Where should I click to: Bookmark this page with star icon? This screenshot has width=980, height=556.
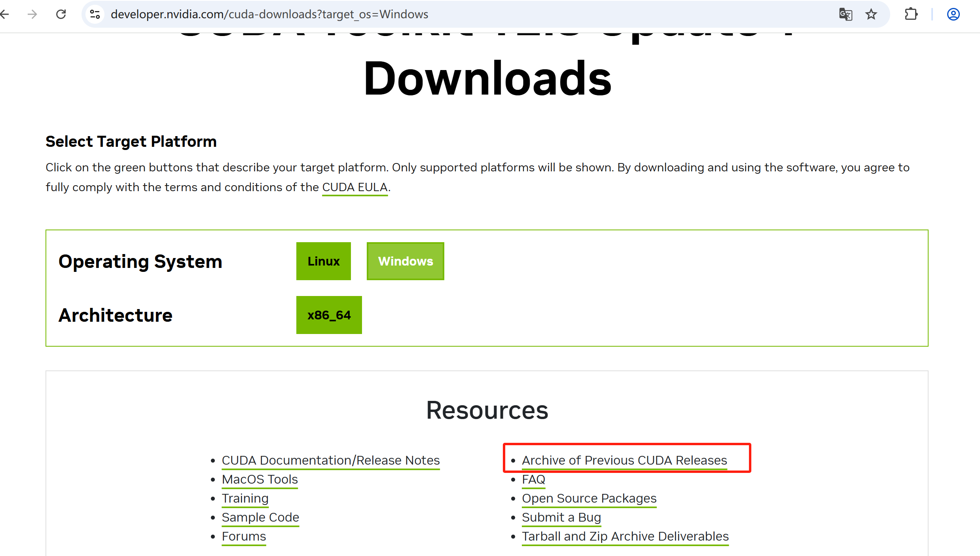pyautogui.click(x=871, y=15)
